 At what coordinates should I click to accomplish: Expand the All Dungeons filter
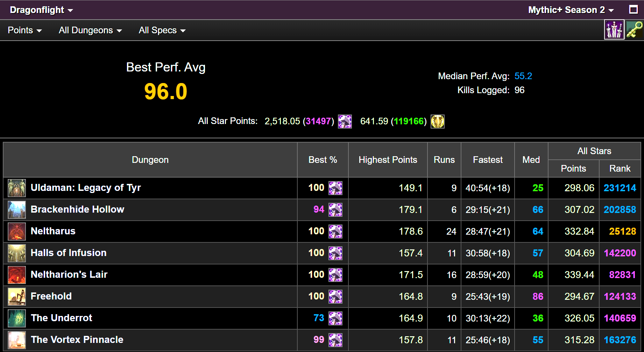(x=90, y=30)
